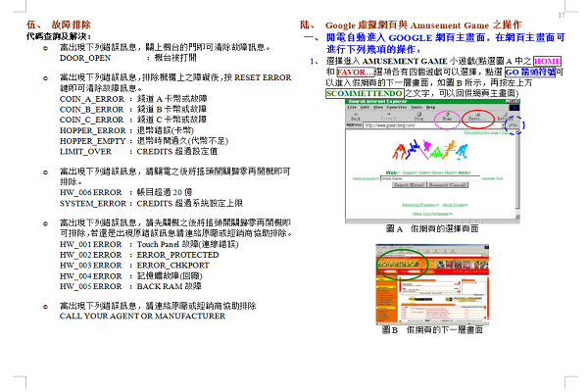Screen dimensions: 588x392
Task: Open the Advanced Search link
Action: click(364, 178)
